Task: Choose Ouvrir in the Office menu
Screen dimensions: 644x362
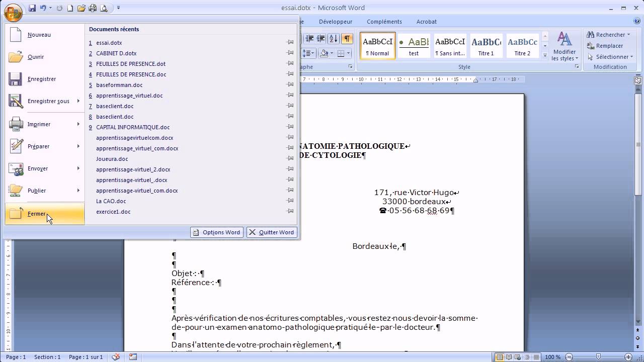Action: (x=44, y=57)
